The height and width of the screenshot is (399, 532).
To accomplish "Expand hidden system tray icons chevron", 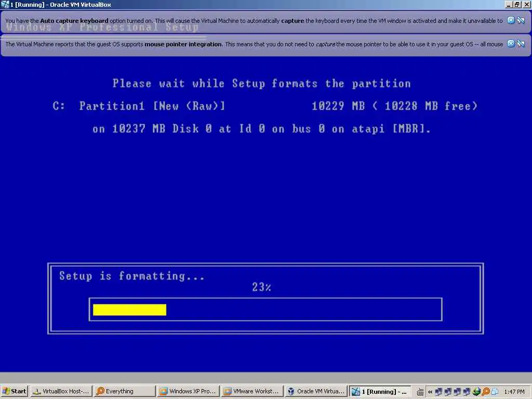I will pos(430,392).
